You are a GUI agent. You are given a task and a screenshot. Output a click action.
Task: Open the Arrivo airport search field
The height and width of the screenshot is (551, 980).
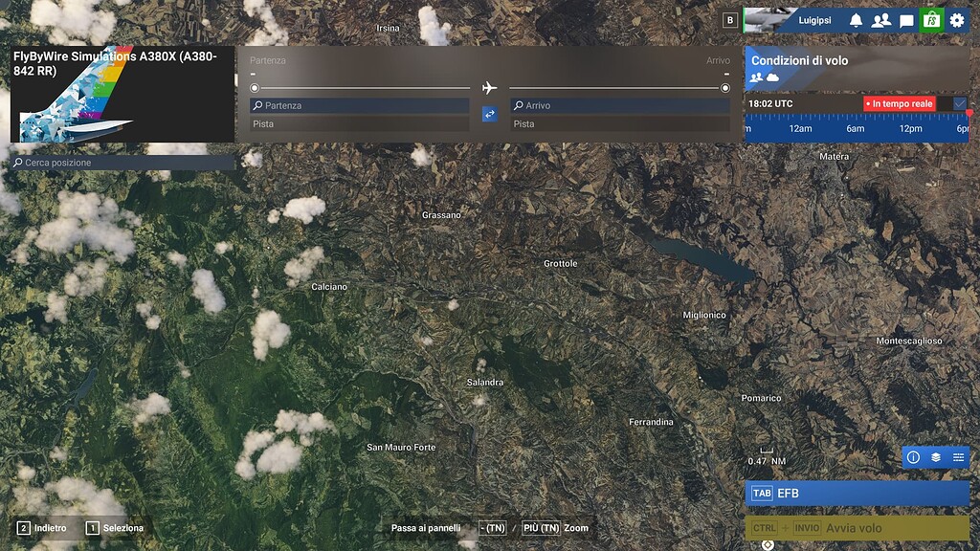[619, 104]
